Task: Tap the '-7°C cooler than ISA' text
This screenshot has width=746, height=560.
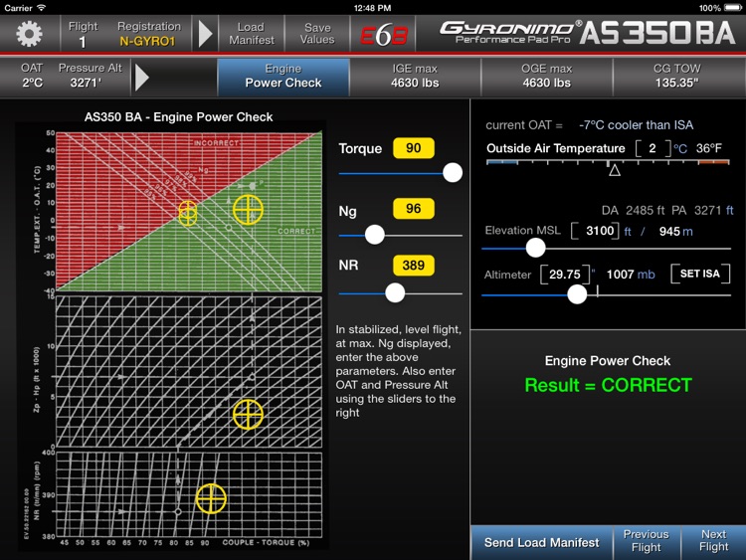Action: [637, 125]
